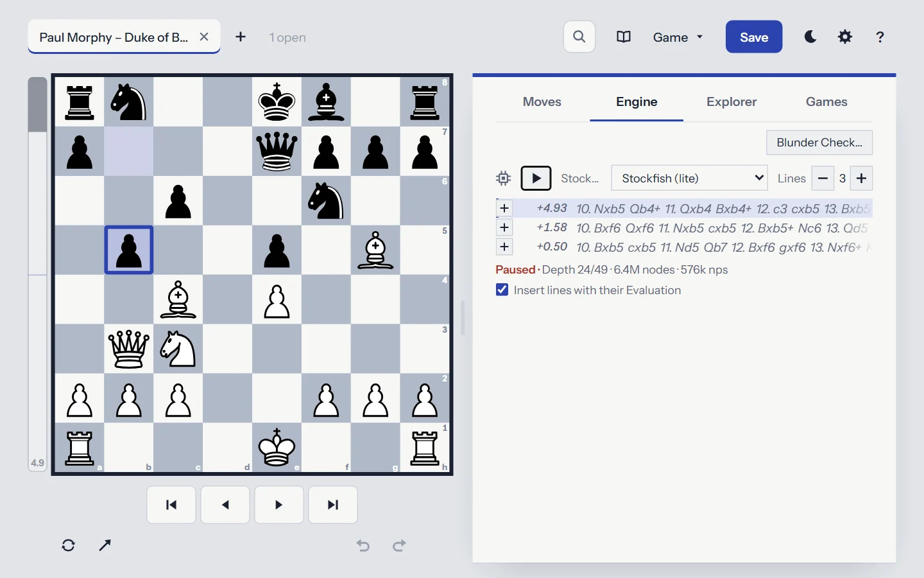The image size is (924, 578).
Task: Open engine configuration chip icon
Action: tap(504, 179)
